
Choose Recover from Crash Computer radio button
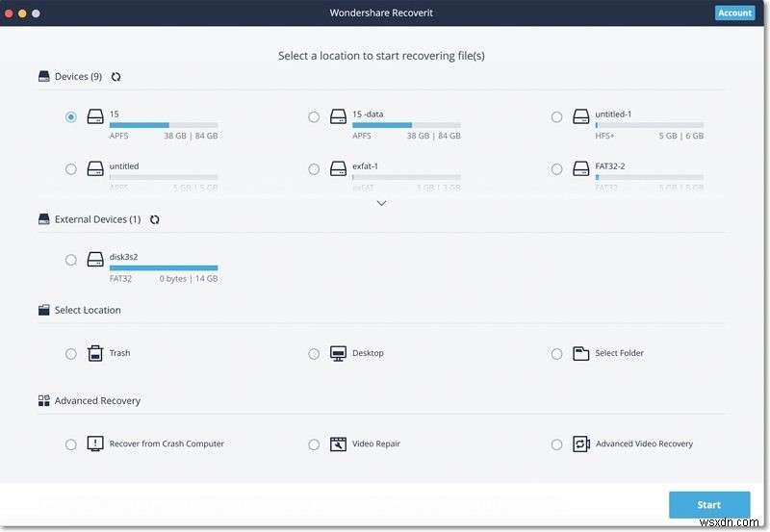pyautogui.click(x=70, y=444)
